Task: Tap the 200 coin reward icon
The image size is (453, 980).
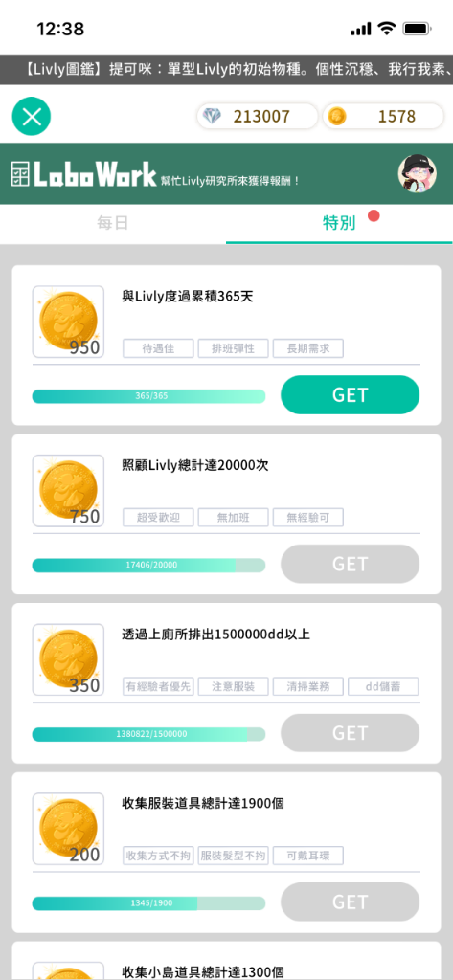Action: (68, 829)
